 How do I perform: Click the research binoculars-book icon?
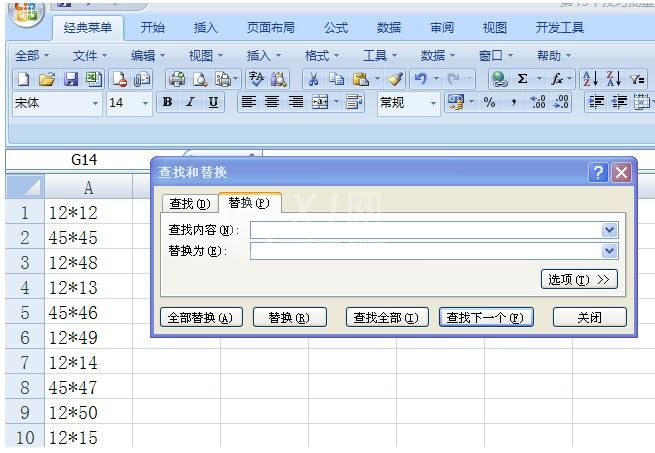[x=279, y=79]
